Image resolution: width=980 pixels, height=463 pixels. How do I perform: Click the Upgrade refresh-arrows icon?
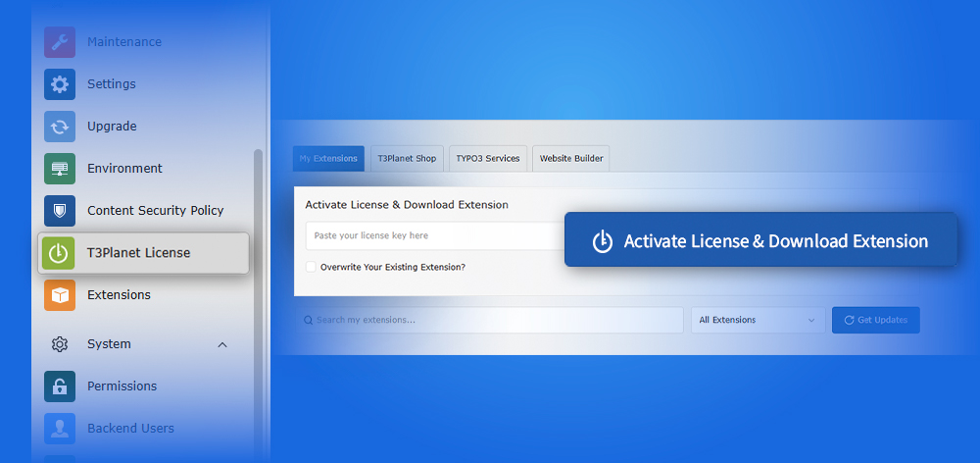60,127
